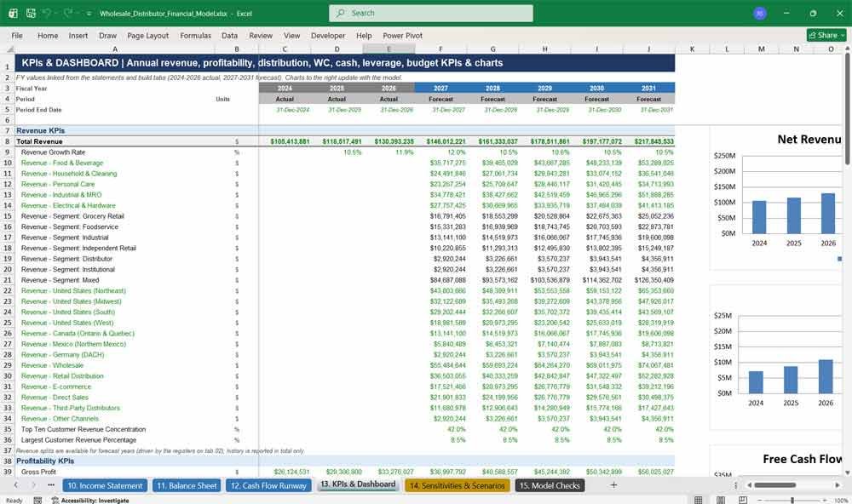Switch to 15. Model Checks sheet

click(550, 485)
